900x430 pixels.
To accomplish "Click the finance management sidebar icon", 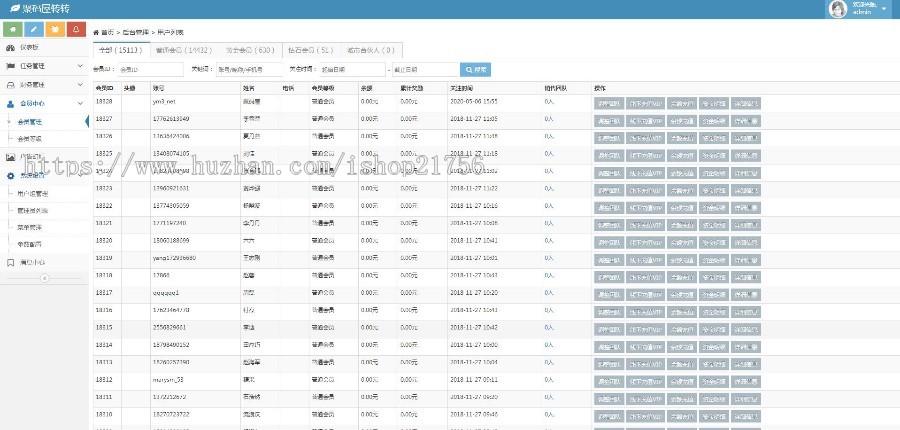I will (10, 85).
